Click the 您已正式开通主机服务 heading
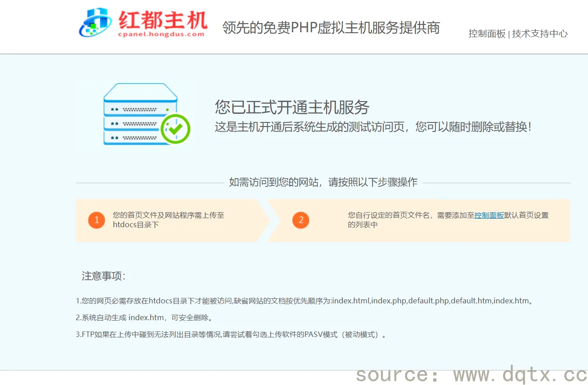This screenshot has width=588, height=385. (292, 107)
